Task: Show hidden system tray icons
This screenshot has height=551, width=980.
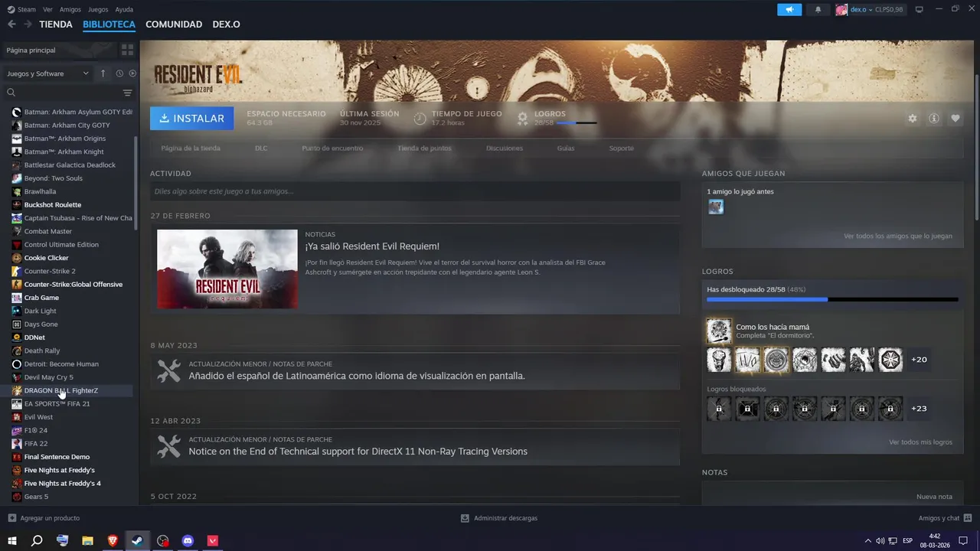Action: click(x=867, y=541)
